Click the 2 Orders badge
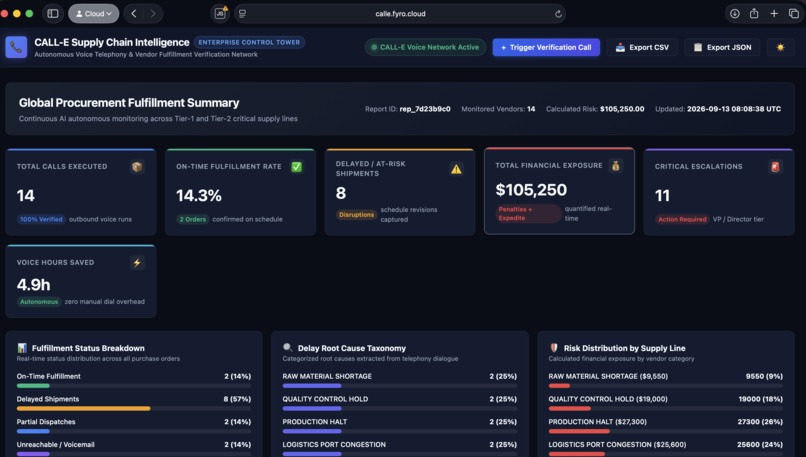Screen dimensions: 806x457 tap(193, 219)
